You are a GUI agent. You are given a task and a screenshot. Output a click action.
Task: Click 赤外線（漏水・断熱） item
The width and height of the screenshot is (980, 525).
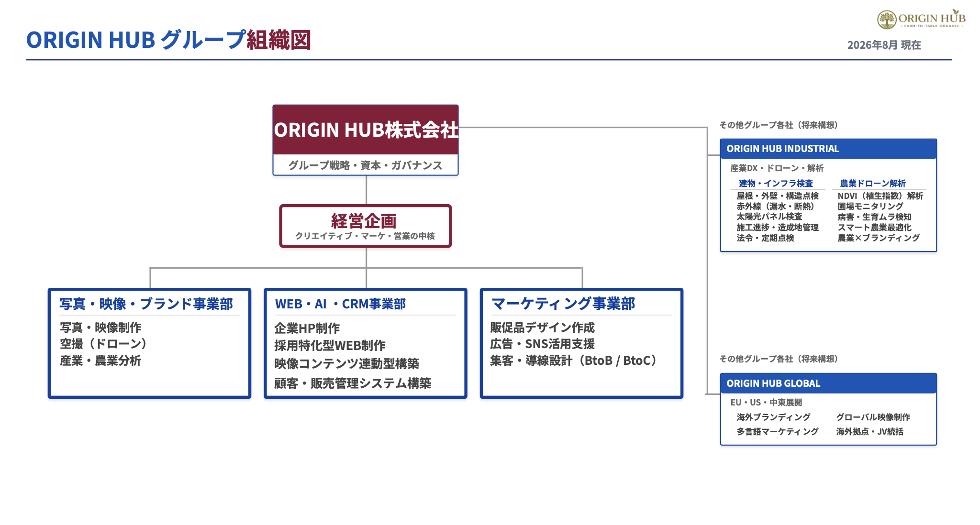coord(775,207)
